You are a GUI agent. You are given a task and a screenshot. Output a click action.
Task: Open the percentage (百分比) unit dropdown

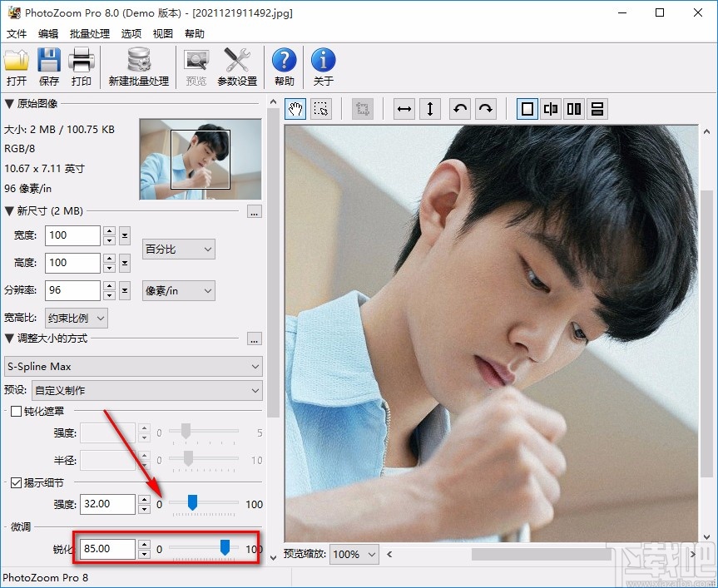[x=179, y=249]
